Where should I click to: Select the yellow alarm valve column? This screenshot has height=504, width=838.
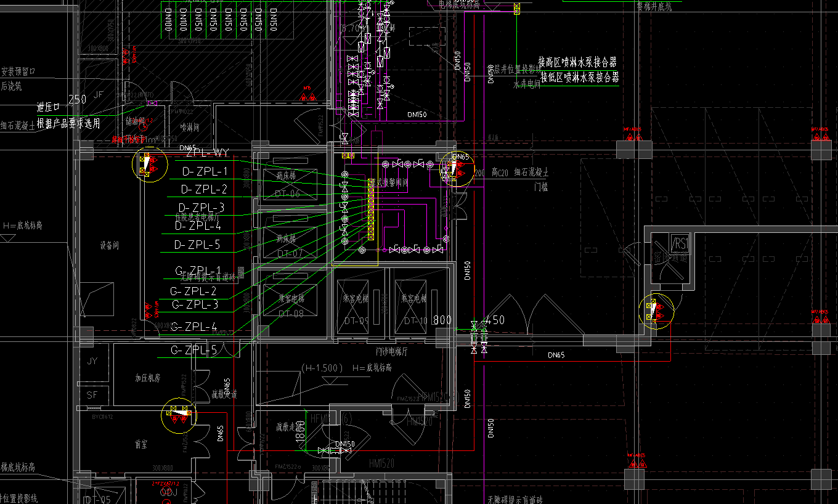[371, 209]
